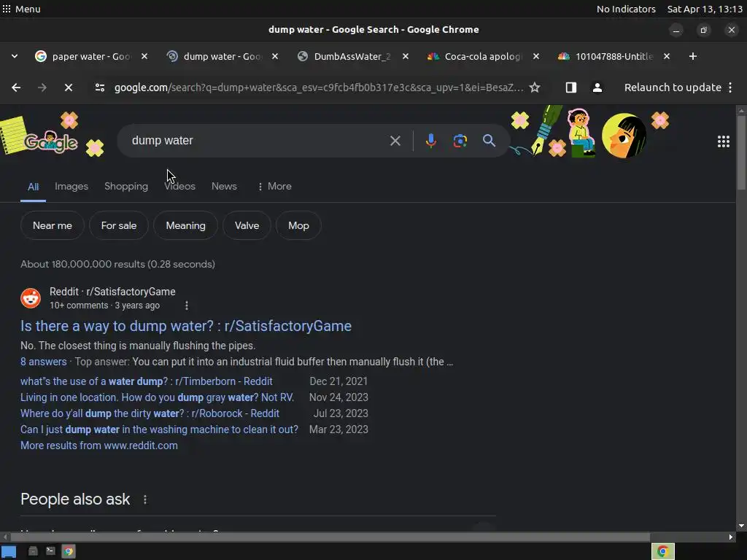Image resolution: width=747 pixels, height=560 pixels.
Task: Apply the For sale filter chip
Action: click(119, 226)
